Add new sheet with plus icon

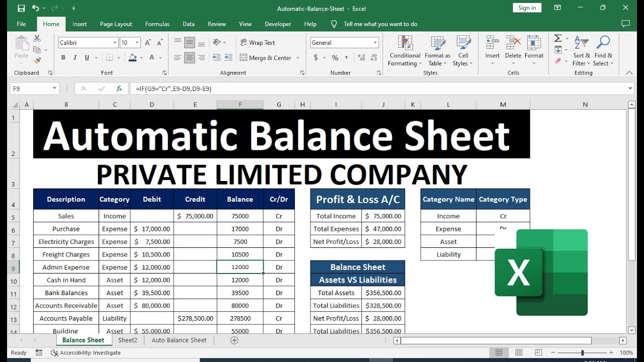click(234, 340)
